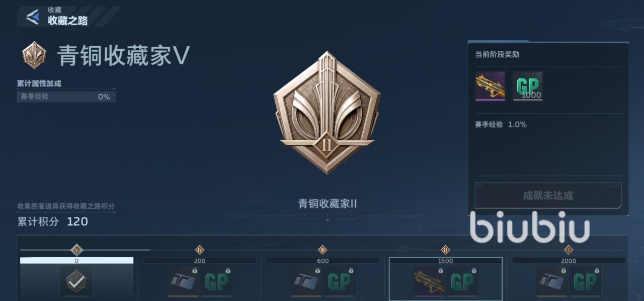Select the stage IV diamond marker
This screenshot has width=644, height=301.
pyautogui.click(x=200, y=250)
